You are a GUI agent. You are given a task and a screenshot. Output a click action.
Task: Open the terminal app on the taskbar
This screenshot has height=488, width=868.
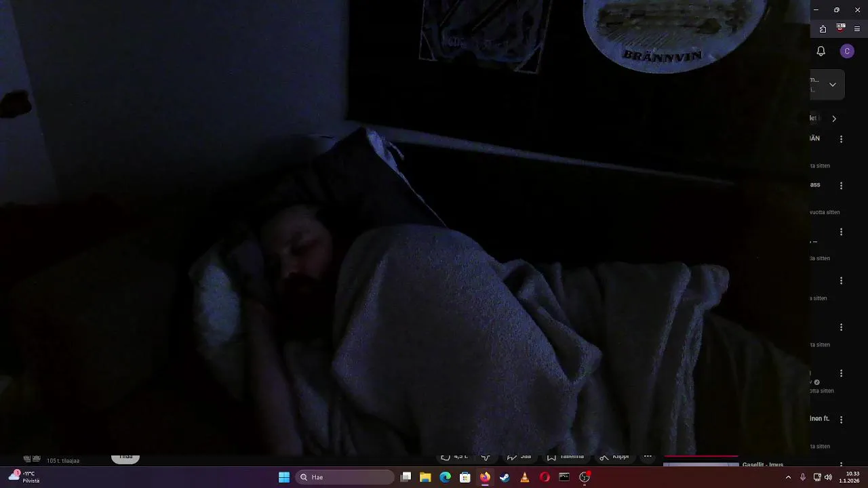[564, 477]
